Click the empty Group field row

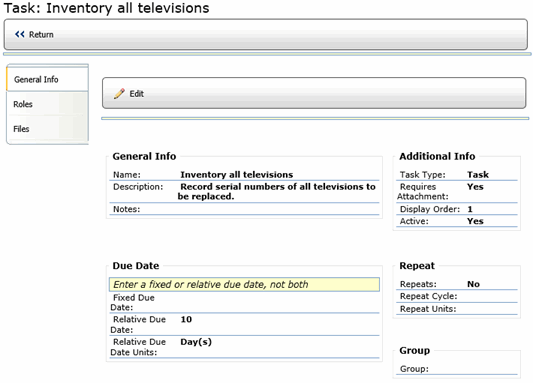[457, 369]
